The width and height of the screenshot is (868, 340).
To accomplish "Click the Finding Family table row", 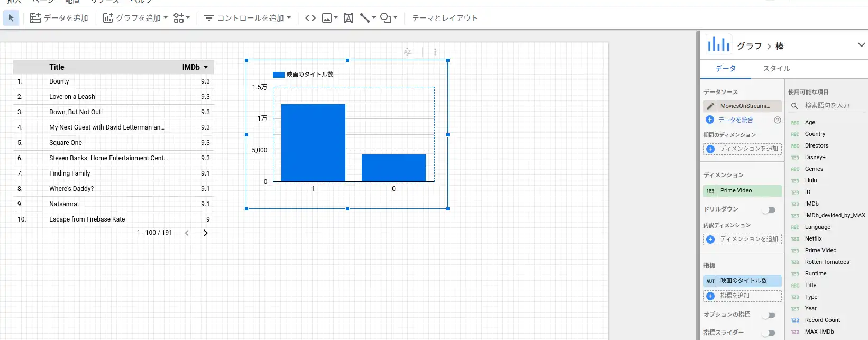I will pos(114,173).
